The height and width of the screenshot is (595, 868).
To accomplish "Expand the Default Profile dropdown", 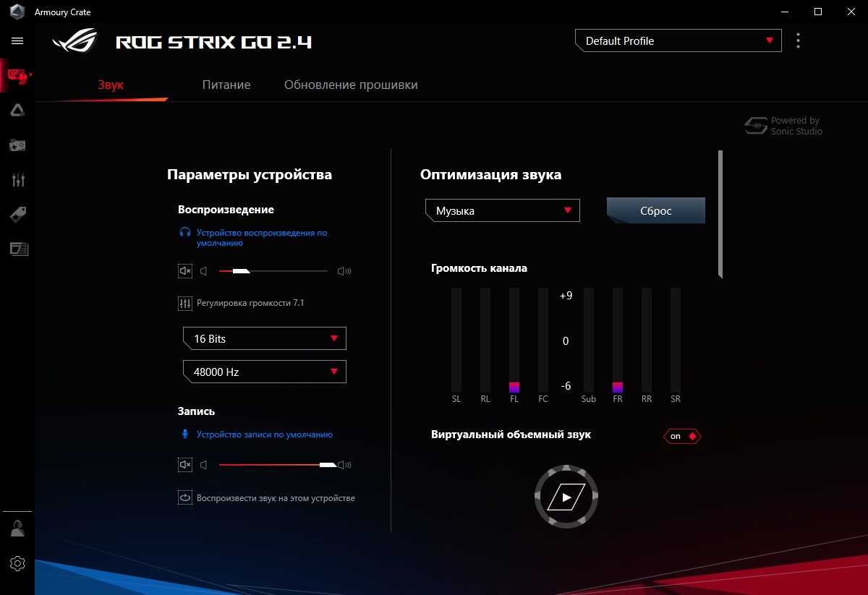I will click(678, 41).
